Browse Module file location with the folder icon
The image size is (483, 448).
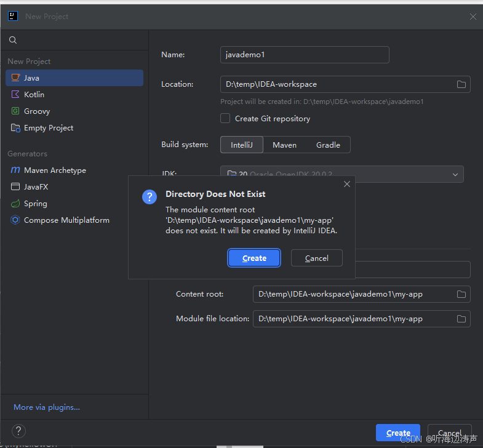pyautogui.click(x=461, y=319)
